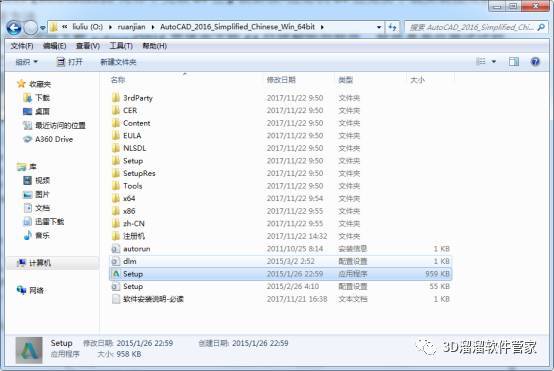The height and width of the screenshot is (371, 554).
Task: Click the search magnifier icon
Action: [541, 27]
